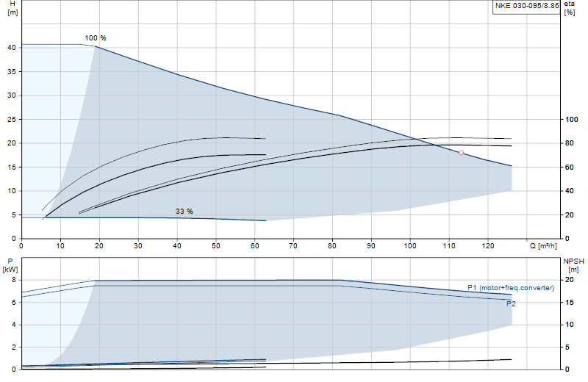Select the Q [m³/h] axis label
The width and height of the screenshot is (588, 382).
tap(543, 246)
